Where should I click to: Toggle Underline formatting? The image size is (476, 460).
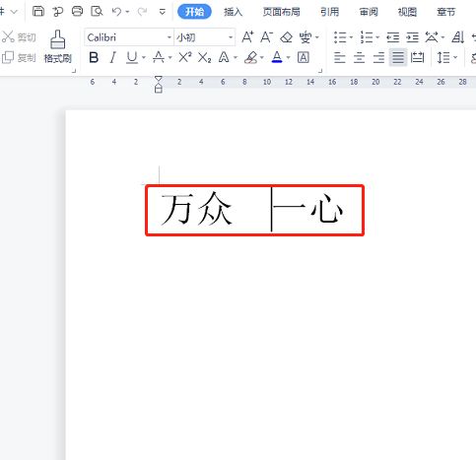pos(132,58)
